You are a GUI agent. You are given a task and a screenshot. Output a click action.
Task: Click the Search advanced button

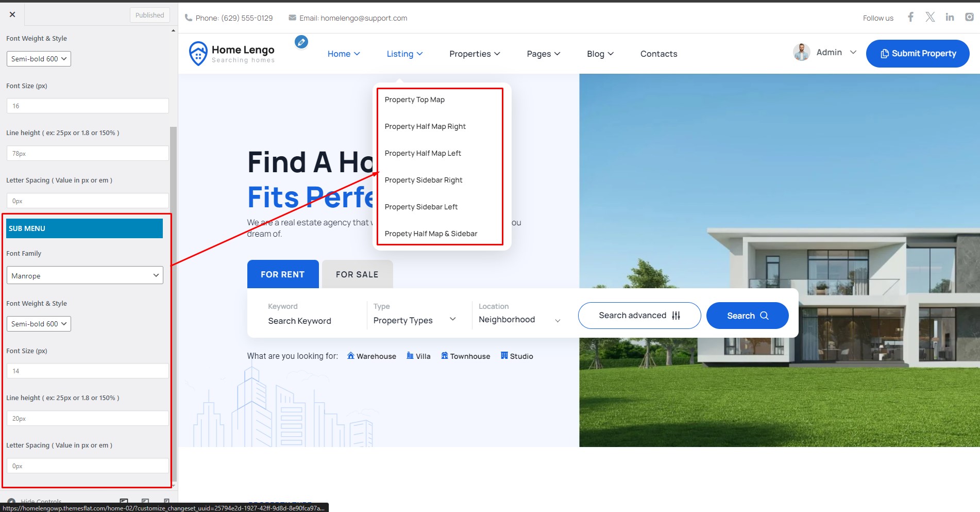pyautogui.click(x=639, y=316)
